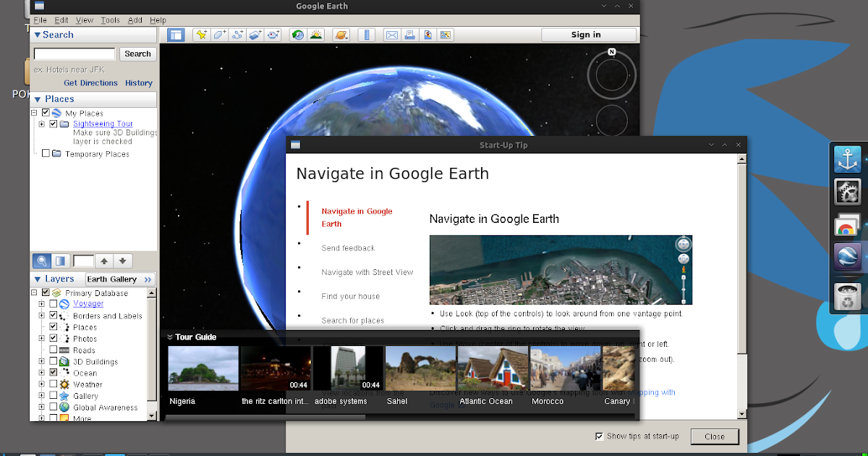Click the Record a Tour icon

coord(273,35)
